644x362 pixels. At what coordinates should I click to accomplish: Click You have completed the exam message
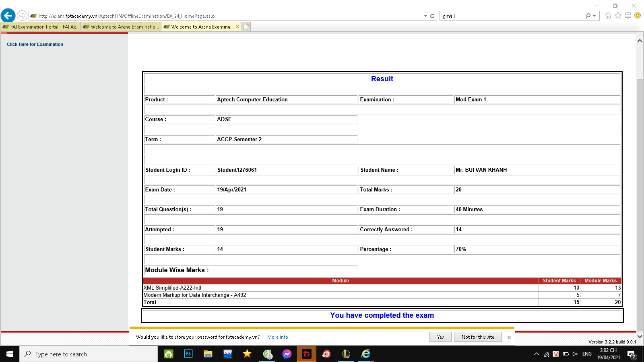pyautogui.click(x=382, y=315)
